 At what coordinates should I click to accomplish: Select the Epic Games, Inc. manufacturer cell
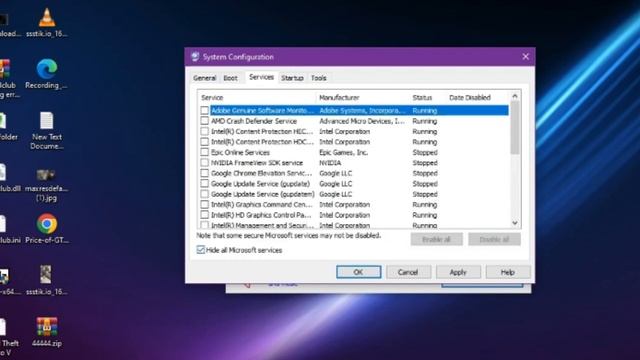coord(343,152)
